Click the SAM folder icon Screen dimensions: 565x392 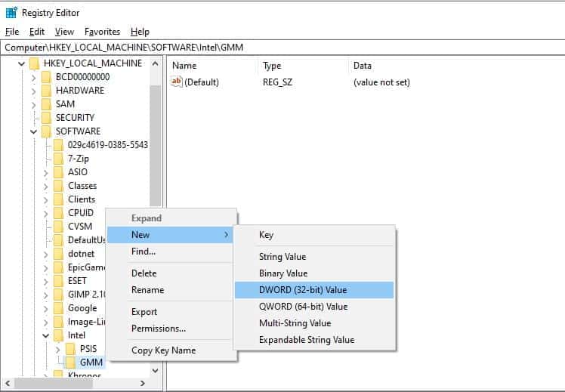(46, 104)
